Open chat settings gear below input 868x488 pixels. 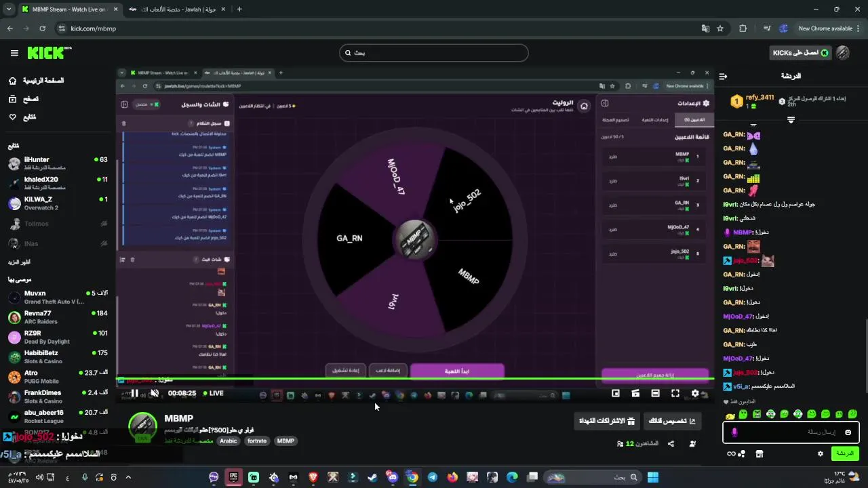tap(821, 454)
